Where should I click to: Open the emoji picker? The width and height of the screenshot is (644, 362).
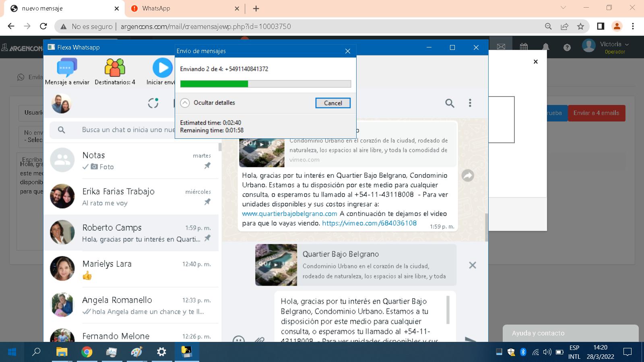[x=239, y=339]
